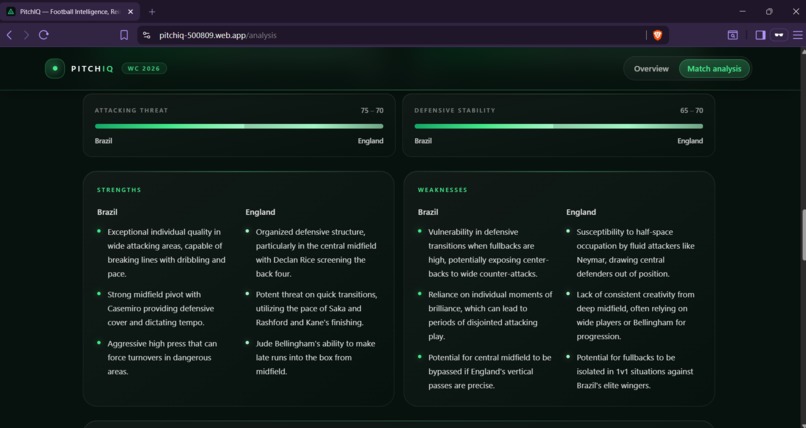Screen dimensions: 806x428
Task: Click the WC 2026 badge
Action: pyautogui.click(x=144, y=68)
